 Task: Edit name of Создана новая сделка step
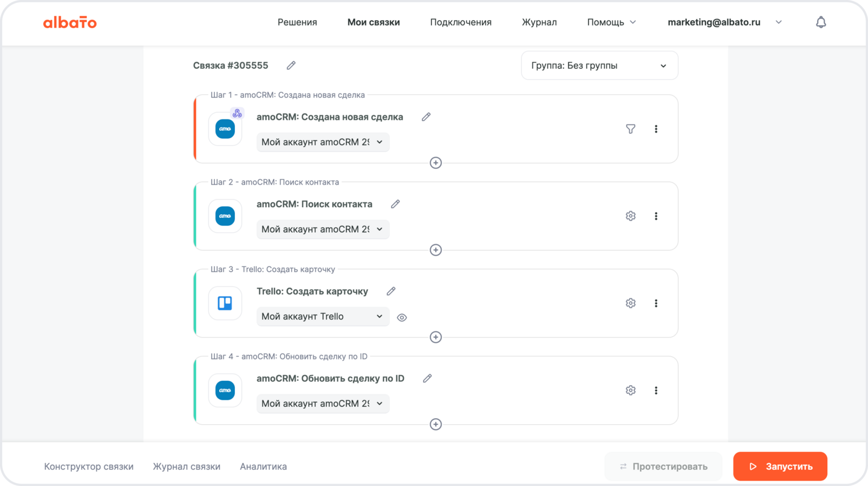[426, 117]
